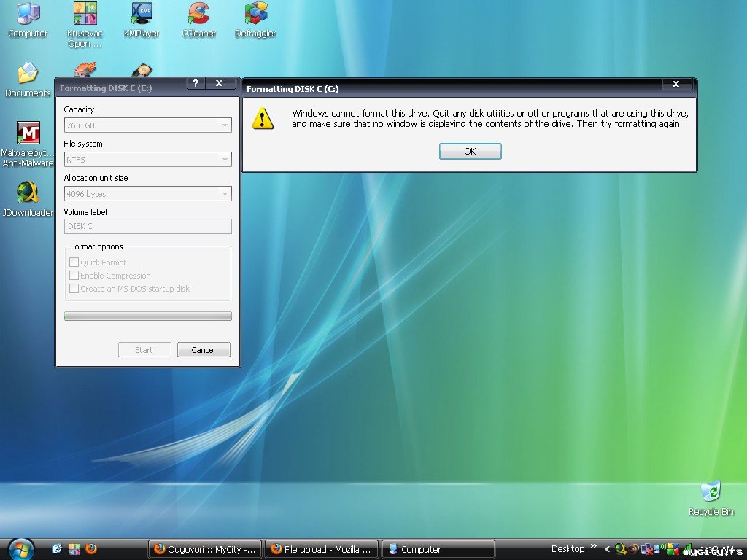This screenshot has height=560, width=747.
Task: Open the Computer desktop icon
Action: pos(28,20)
